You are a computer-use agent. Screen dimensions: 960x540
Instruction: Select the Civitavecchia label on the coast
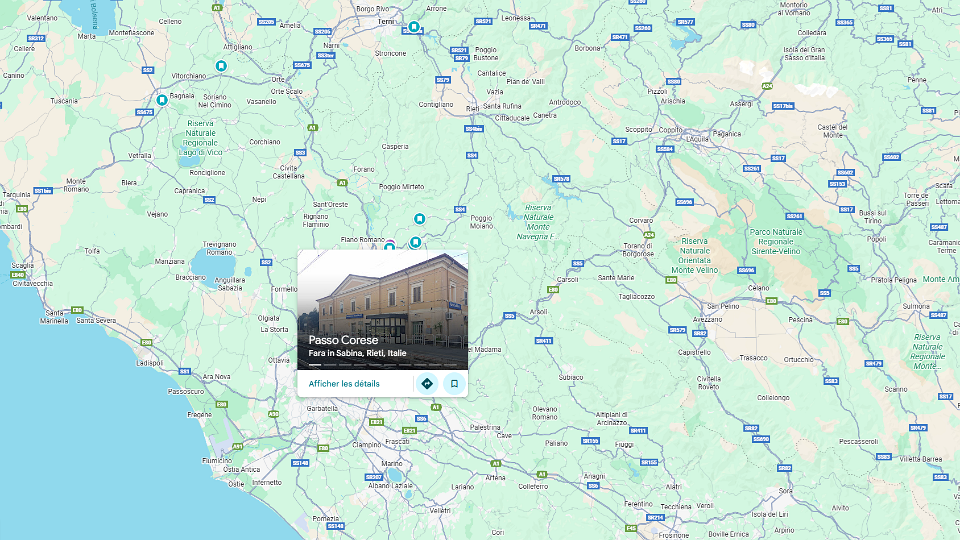coord(32,283)
